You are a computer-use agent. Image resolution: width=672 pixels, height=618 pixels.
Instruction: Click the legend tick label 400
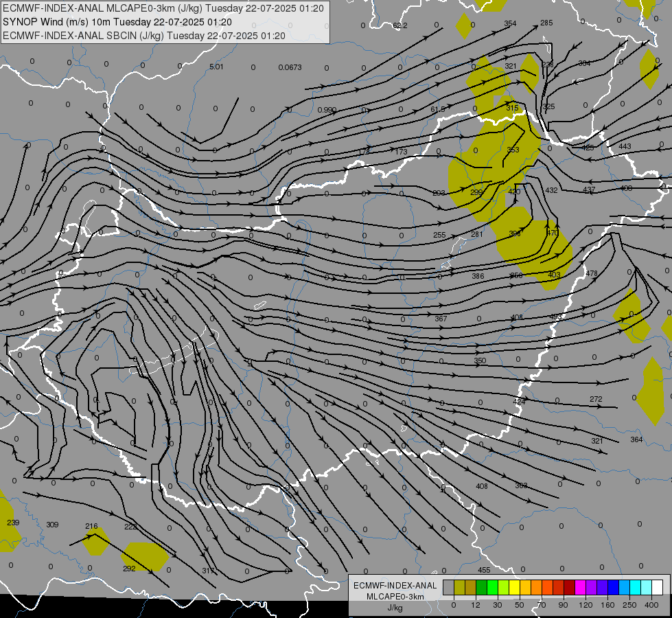click(x=651, y=605)
